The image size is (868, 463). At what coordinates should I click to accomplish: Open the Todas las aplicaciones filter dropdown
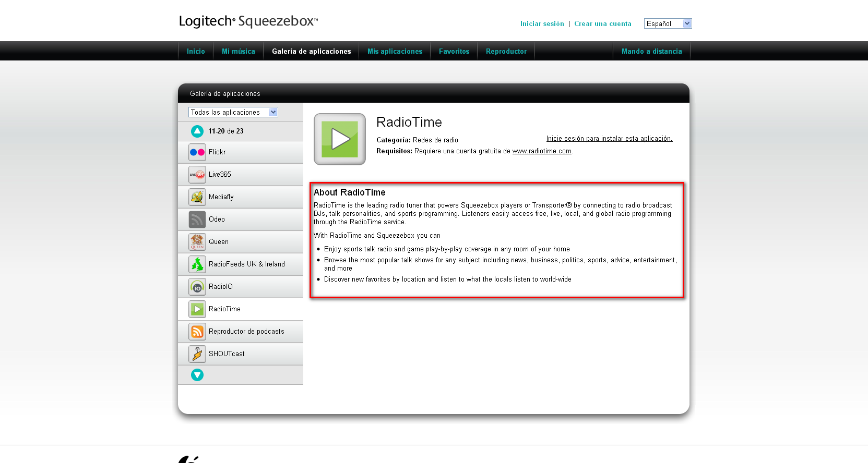point(233,112)
